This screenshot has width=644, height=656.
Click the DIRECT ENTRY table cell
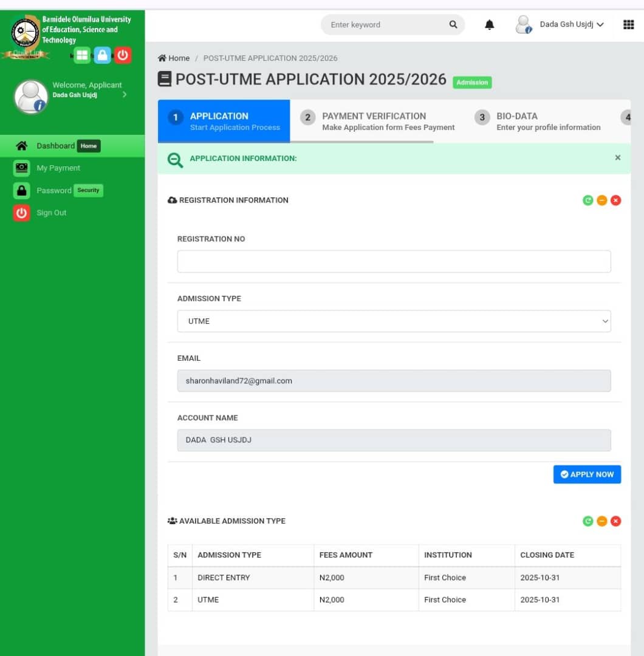point(253,578)
